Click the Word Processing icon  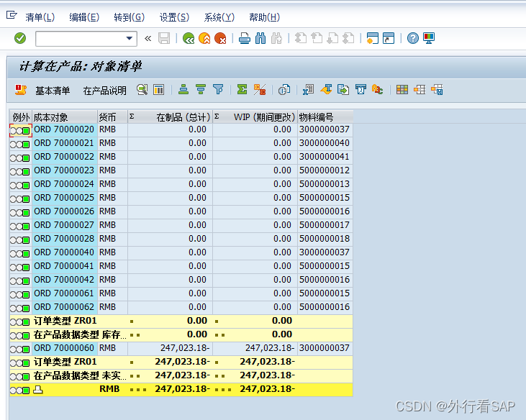(x=326, y=90)
